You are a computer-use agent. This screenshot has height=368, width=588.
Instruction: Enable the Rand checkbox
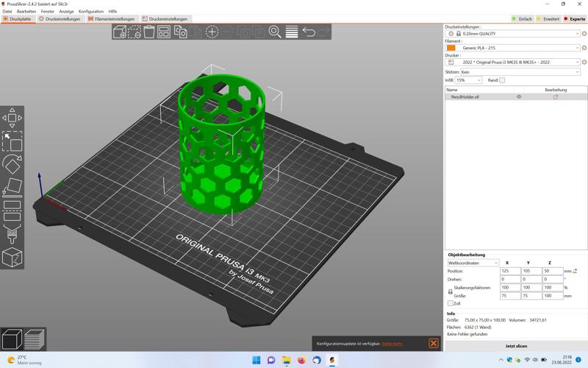[502, 80]
